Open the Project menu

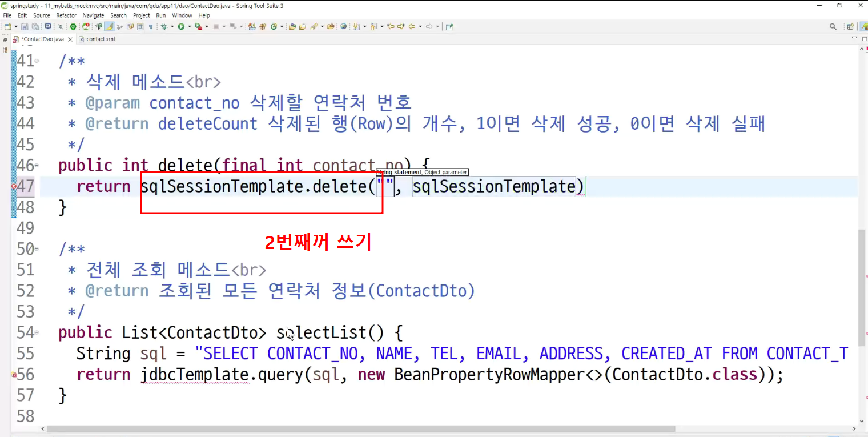click(142, 15)
